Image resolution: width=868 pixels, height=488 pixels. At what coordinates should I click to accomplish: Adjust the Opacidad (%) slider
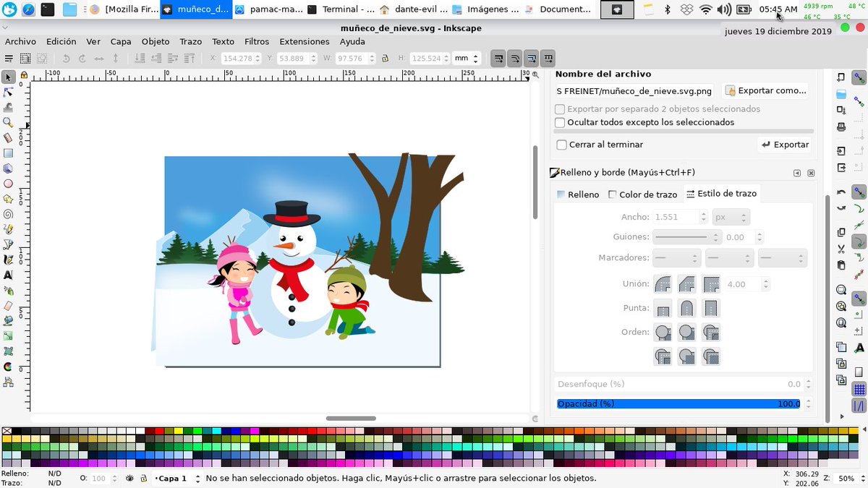pyautogui.click(x=678, y=404)
